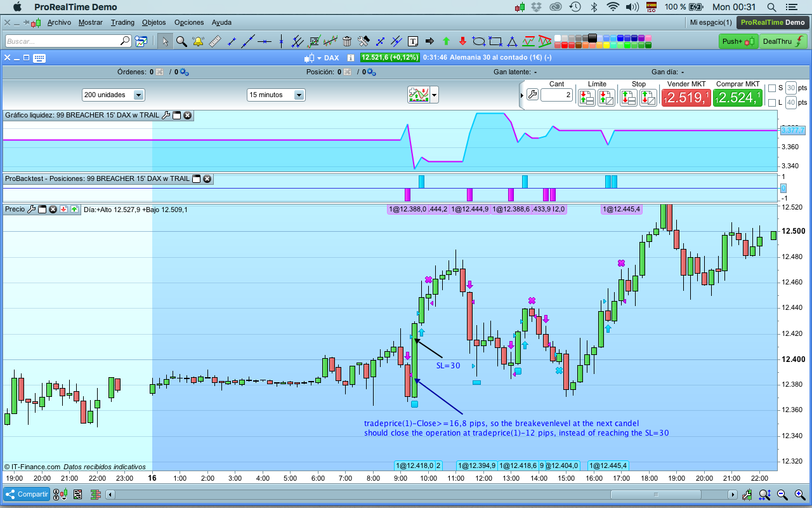
Task: Toggle the L limit checkbox
Action: coord(771,102)
